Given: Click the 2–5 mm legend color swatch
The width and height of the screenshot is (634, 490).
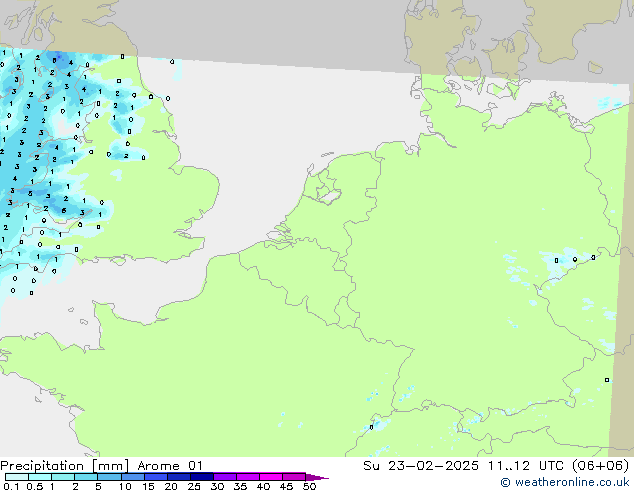Looking at the screenshot, I should (x=86, y=477).
